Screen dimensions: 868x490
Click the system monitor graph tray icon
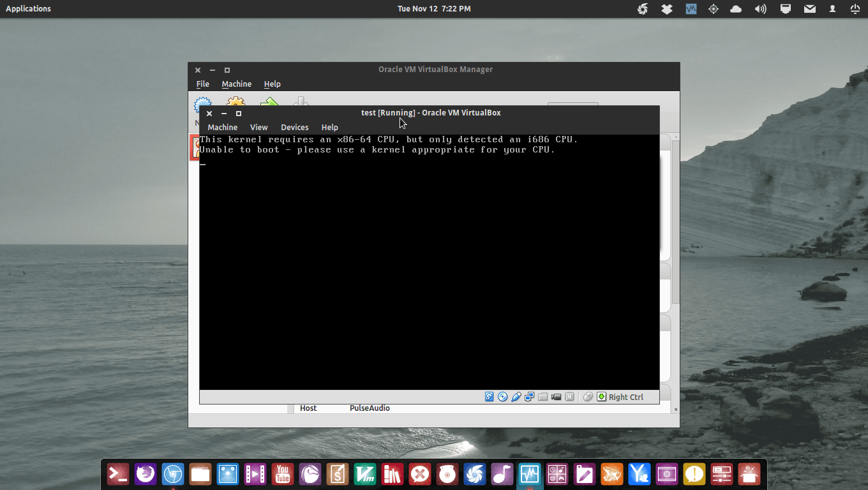click(691, 9)
